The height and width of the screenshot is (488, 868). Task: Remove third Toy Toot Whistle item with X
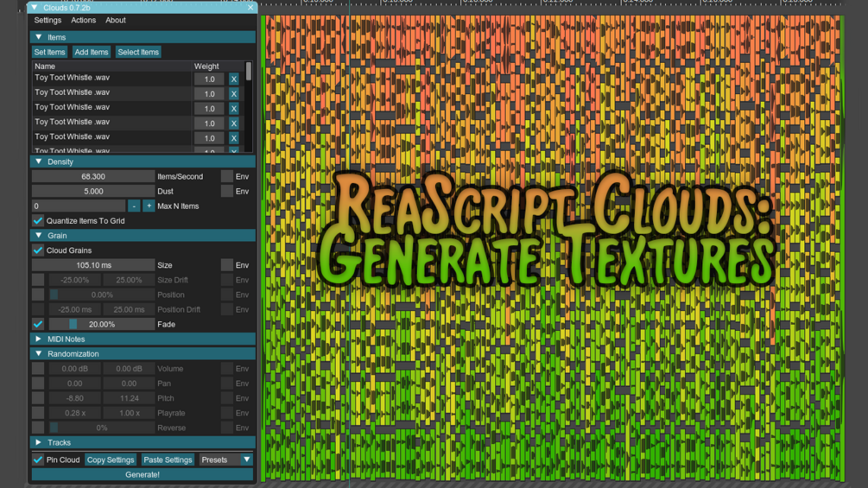click(233, 109)
